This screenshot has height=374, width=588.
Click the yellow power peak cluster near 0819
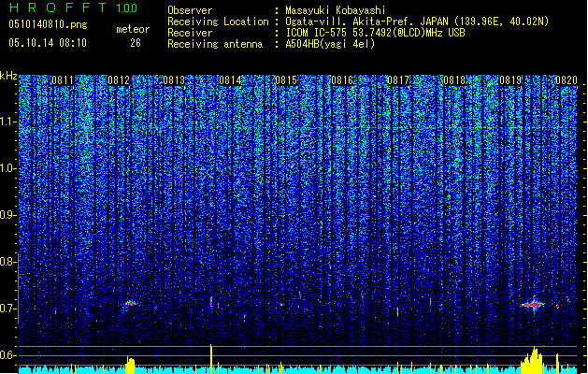[532, 361]
